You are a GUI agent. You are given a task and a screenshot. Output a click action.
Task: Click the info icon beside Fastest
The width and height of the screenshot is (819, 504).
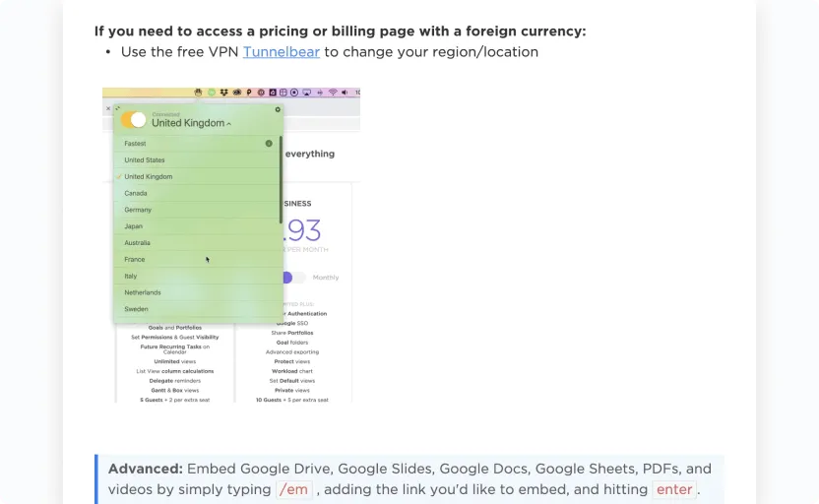[x=269, y=143]
